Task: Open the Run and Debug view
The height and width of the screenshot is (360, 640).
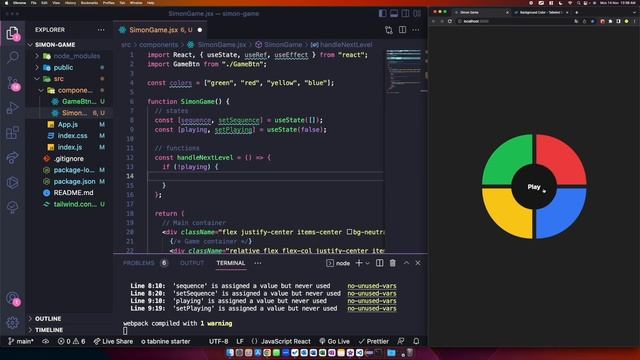Action: click(x=13, y=108)
